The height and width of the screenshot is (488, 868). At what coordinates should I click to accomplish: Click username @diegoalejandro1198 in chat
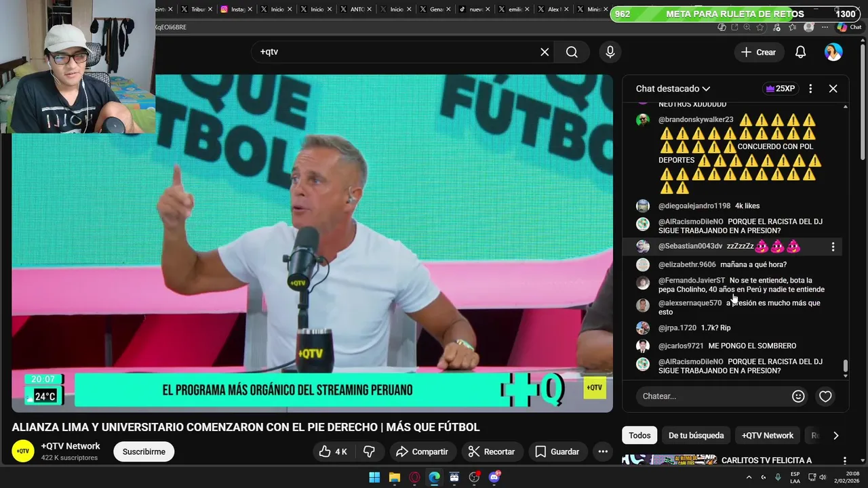(694, 206)
